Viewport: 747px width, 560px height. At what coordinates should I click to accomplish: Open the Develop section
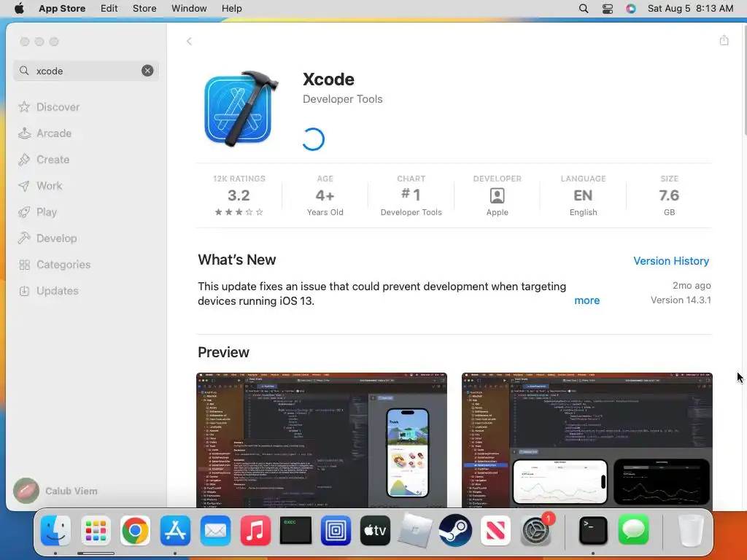(47, 238)
